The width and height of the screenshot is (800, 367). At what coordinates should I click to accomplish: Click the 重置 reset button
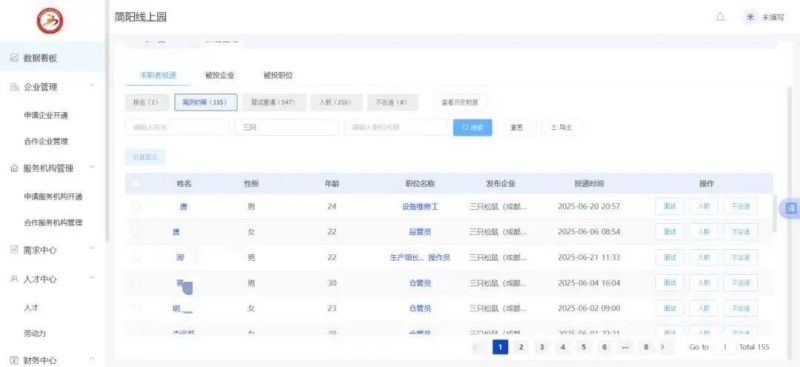coord(517,128)
